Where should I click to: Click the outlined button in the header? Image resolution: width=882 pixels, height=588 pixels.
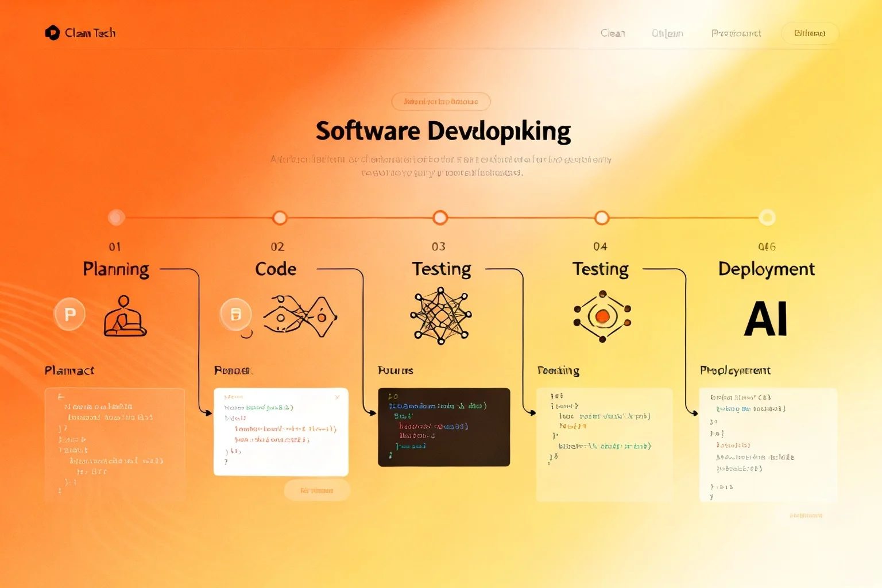click(x=810, y=33)
